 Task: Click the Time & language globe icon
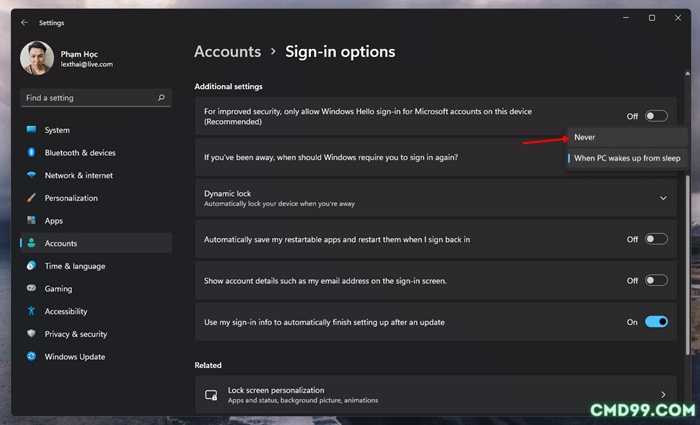pos(31,266)
